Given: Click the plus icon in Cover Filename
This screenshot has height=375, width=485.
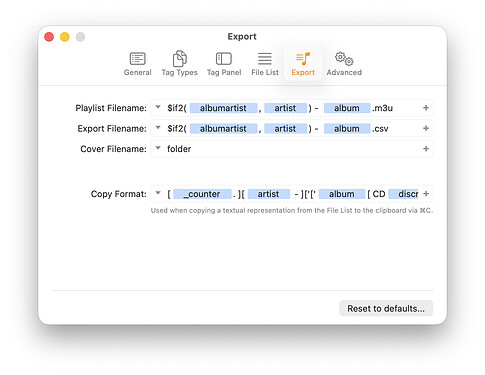Looking at the screenshot, I should (x=426, y=149).
